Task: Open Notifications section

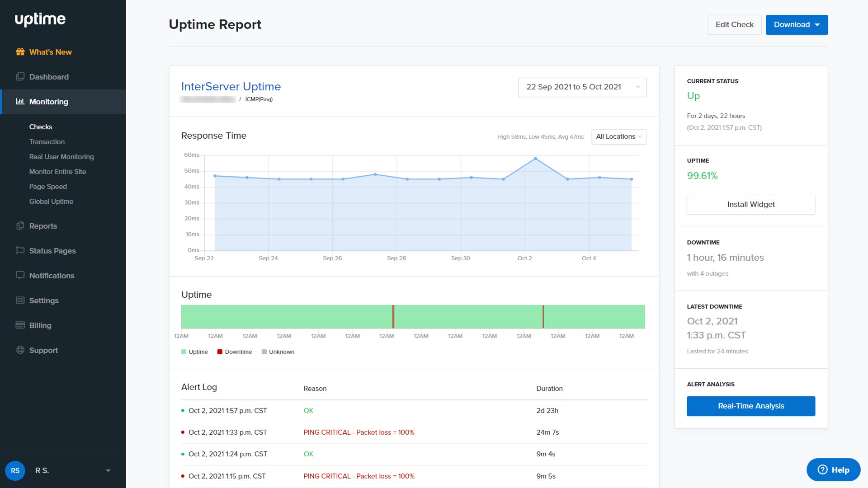Action: 63,276
